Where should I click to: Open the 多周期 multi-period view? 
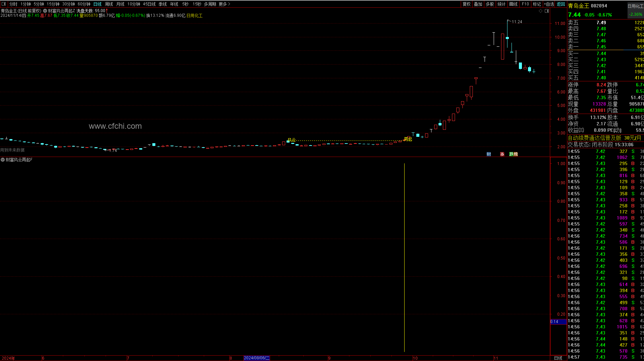(210, 4)
